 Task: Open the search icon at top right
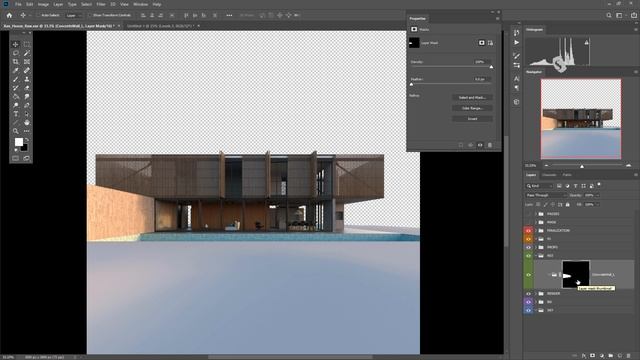click(x=609, y=15)
